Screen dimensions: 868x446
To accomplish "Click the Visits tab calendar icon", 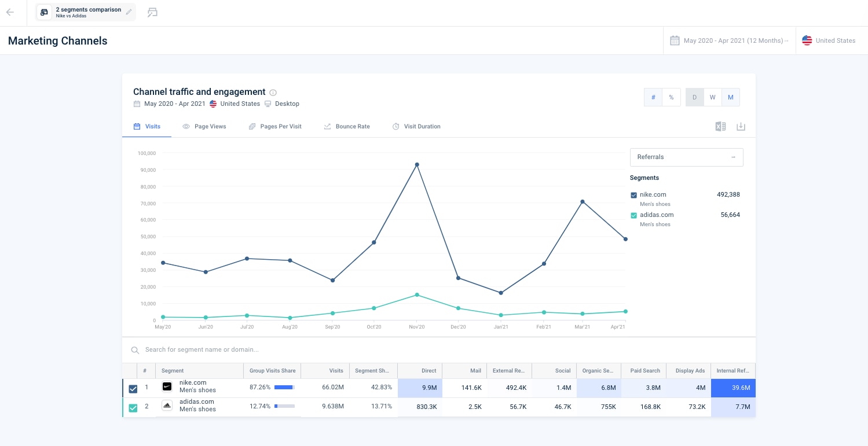I will 137,126.
